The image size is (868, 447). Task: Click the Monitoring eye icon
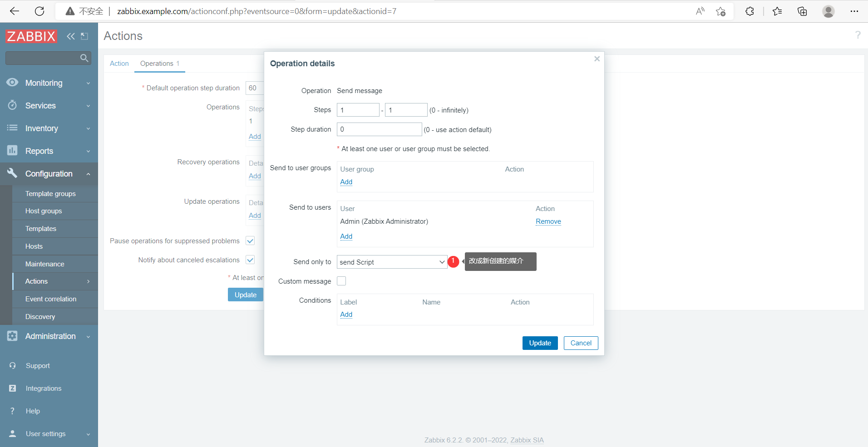(12, 83)
